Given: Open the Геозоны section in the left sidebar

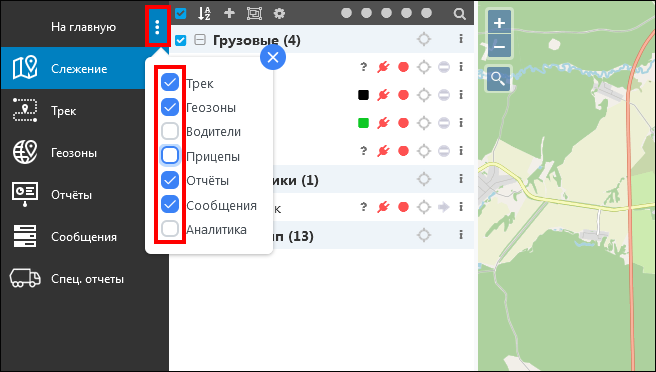Looking at the screenshot, I should pos(85,152).
